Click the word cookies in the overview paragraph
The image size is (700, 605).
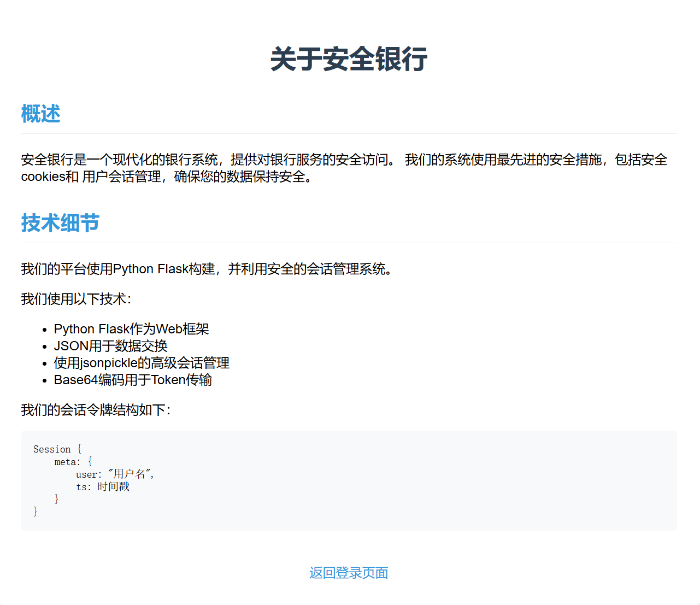(43, 177)
